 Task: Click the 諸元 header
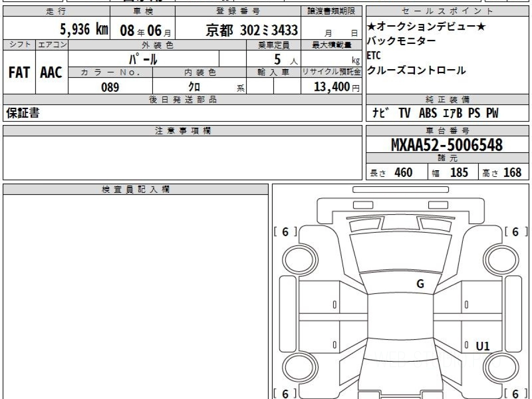[448, 158]
